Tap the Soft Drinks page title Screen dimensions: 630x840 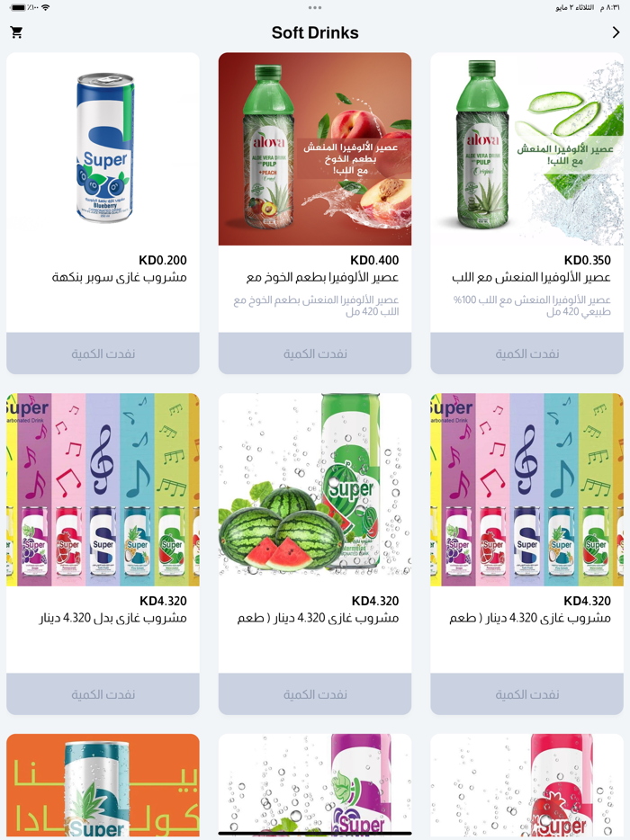[x=315, y=32]
